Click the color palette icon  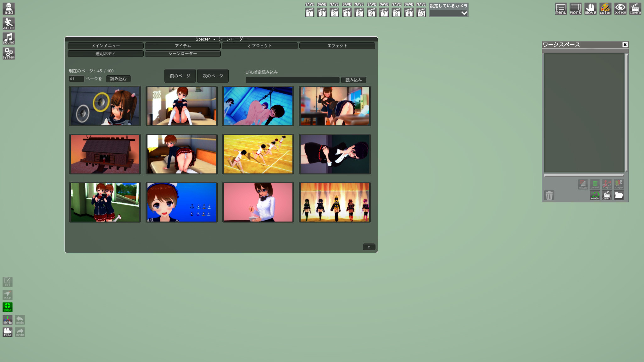coord(605,8)
